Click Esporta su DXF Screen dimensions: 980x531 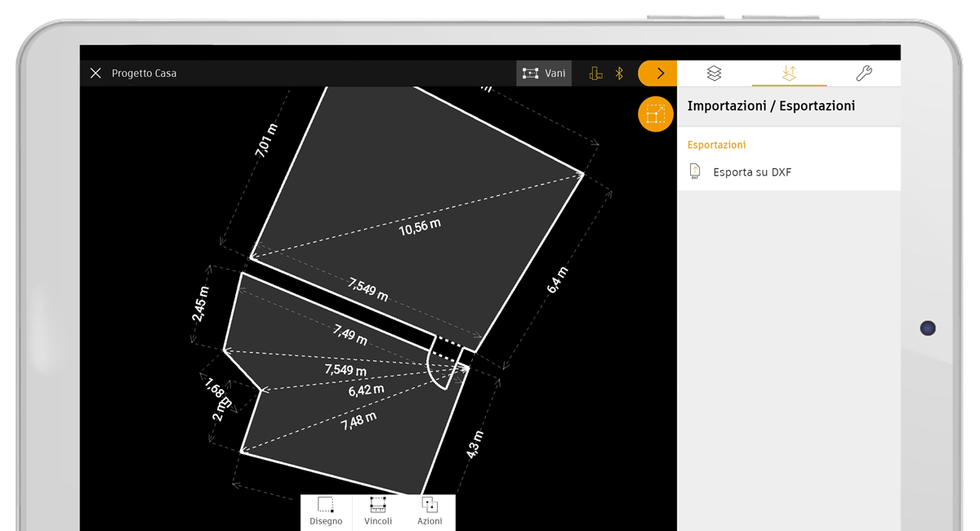[789, 172]
